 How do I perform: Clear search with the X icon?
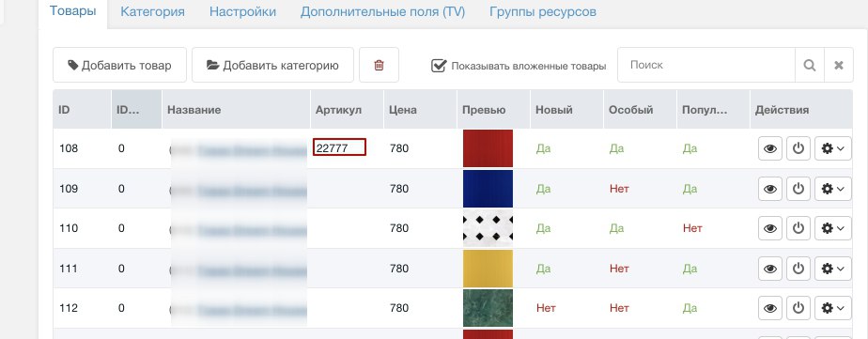tap(839, 65)
